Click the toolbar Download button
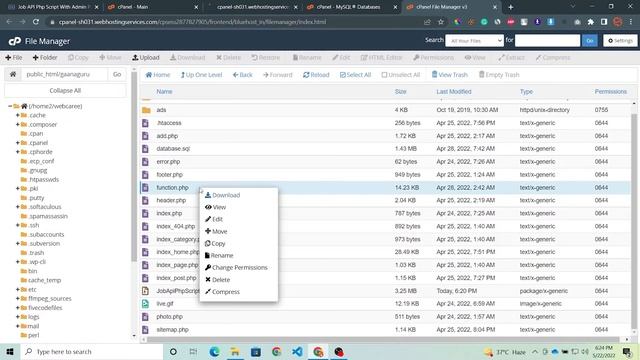The image size is (640, 360). [187, 58]
